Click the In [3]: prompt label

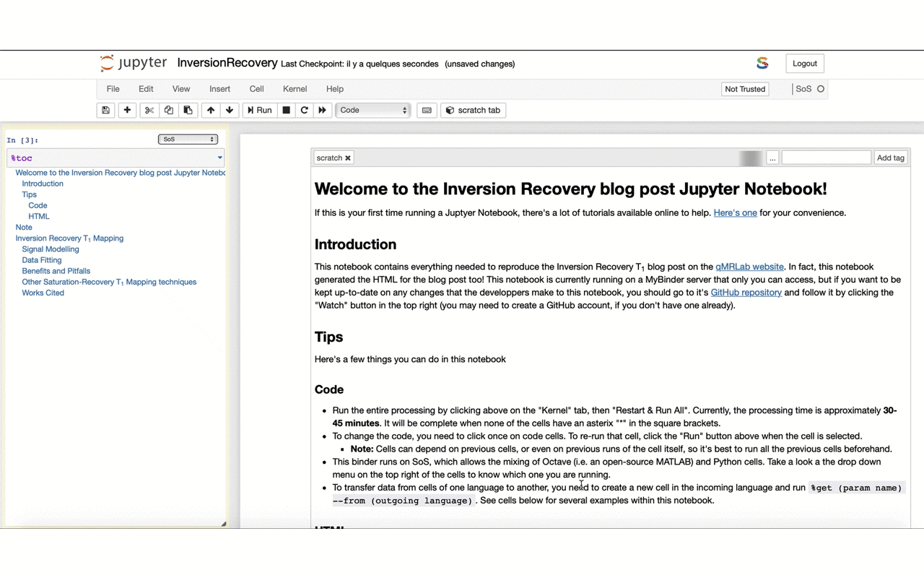point(22,140)
